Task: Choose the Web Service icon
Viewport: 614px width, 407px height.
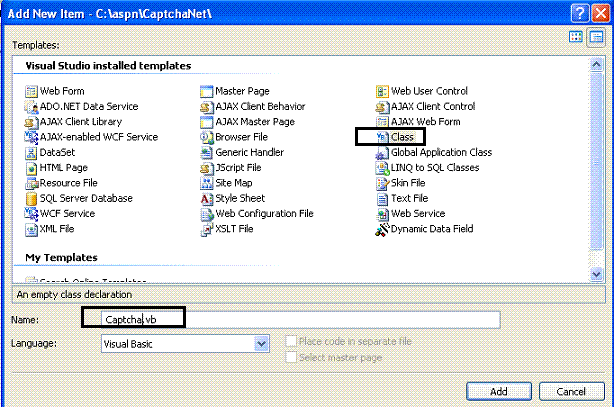Action: (x=382, y=213)
